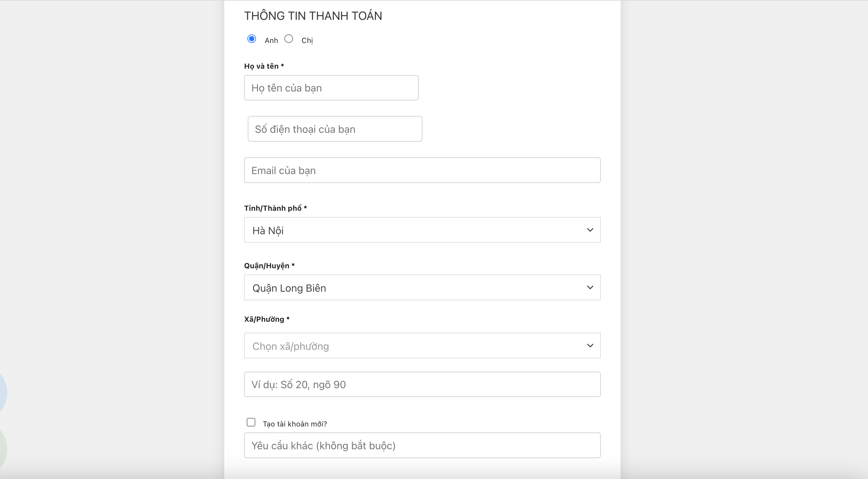Click chevron arrow on Quận Long Biên dropdown
Screen dimensions: 868x479
pyautogui.click(x=590, y=287)
